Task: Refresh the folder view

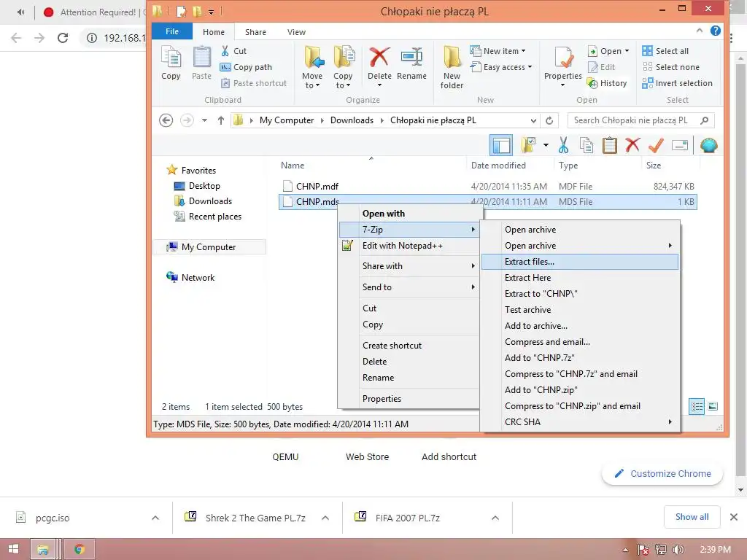Action: tap(549, 120)
